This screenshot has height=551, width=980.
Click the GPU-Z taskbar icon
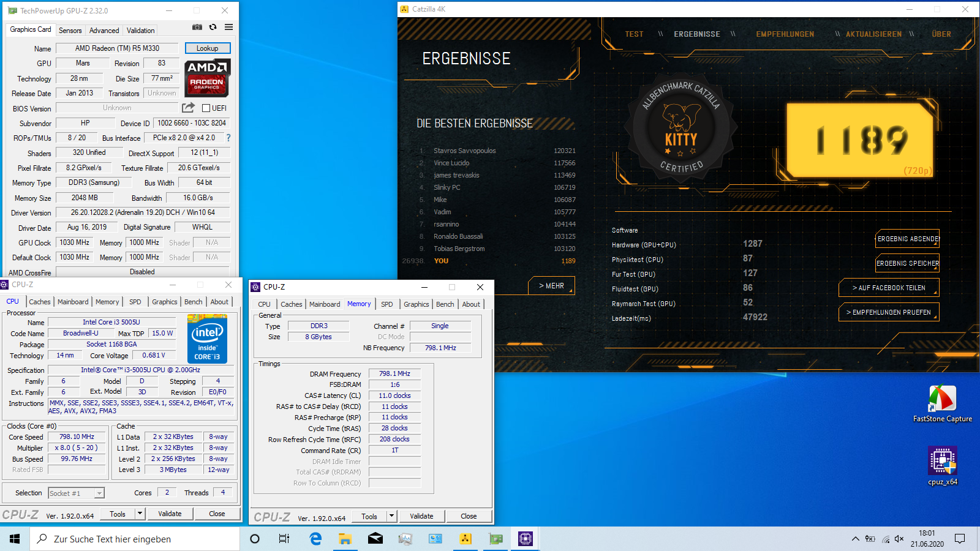tap(496, 539)
